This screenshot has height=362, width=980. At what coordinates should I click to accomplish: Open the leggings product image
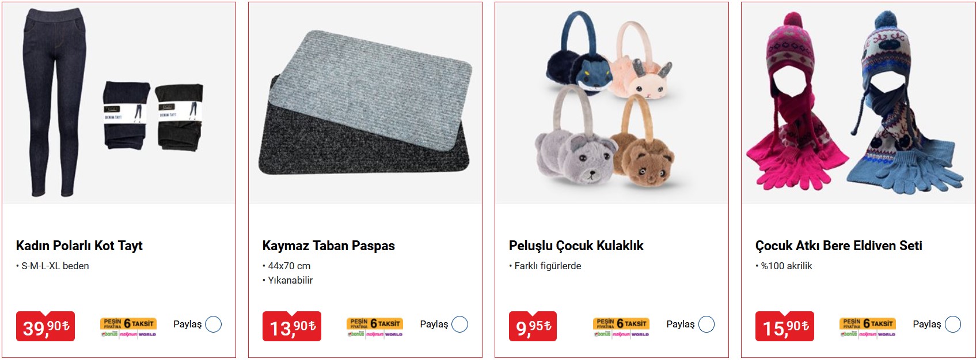click(x=119, y=103)
